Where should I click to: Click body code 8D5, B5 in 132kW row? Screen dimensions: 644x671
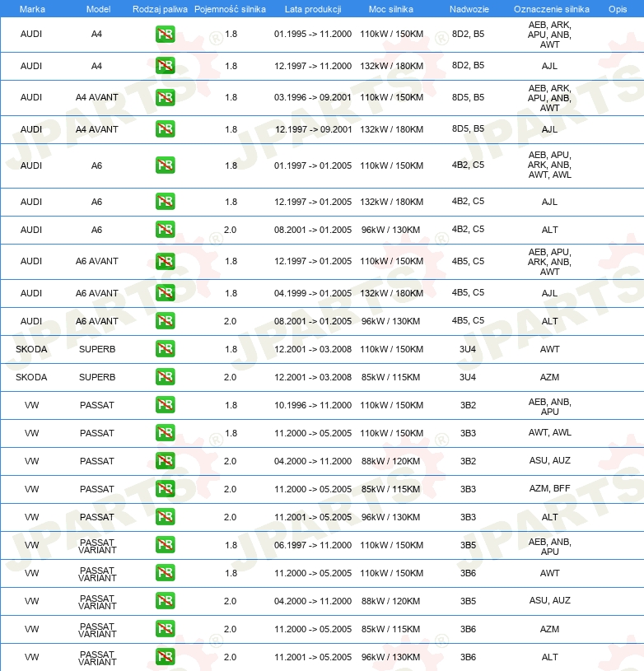coord(468,128)
